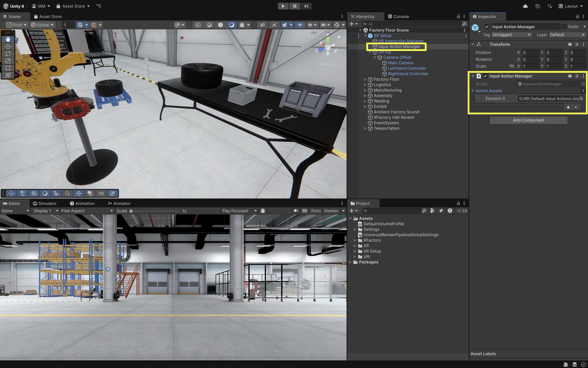
Task: Select Main Camera in Hierarchy
Action: pyautogui.click(x=401, y=63)
